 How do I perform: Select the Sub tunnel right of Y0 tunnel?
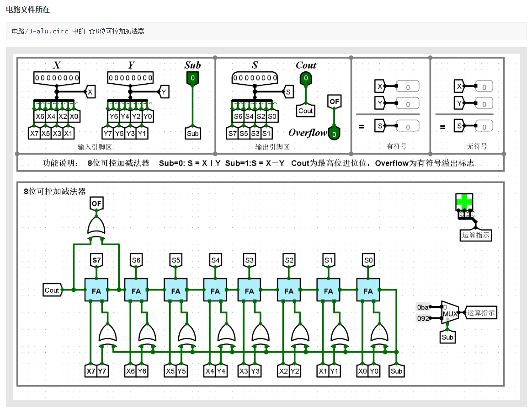pyautogui.click(x=396, y=371)
